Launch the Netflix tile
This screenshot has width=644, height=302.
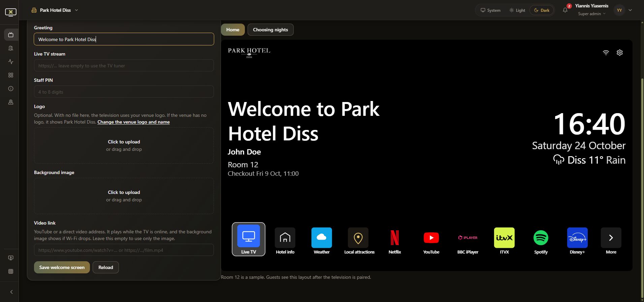(x=395, y=241)
